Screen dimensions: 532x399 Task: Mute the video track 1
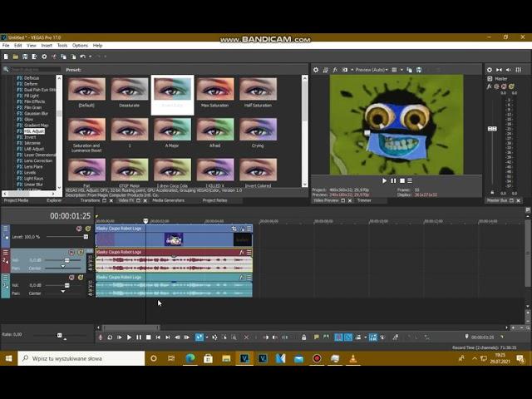click(79, 229)
